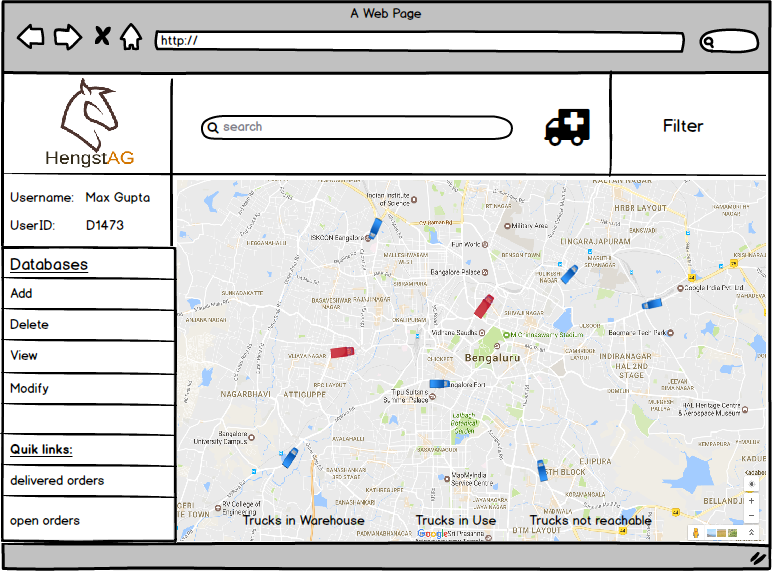This screenshot has height=571, width=772.
Task: Click Indian Institute of Science map marker
Action: [414, 199]
